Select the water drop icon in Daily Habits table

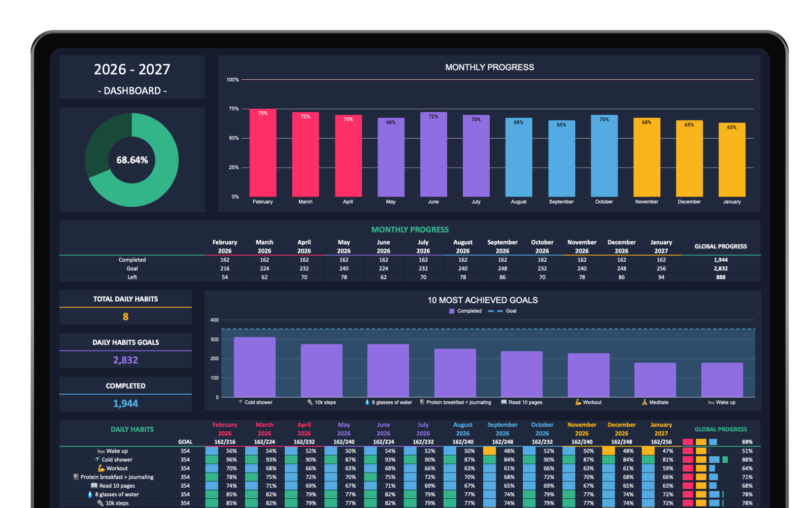[x=90, y=494]
